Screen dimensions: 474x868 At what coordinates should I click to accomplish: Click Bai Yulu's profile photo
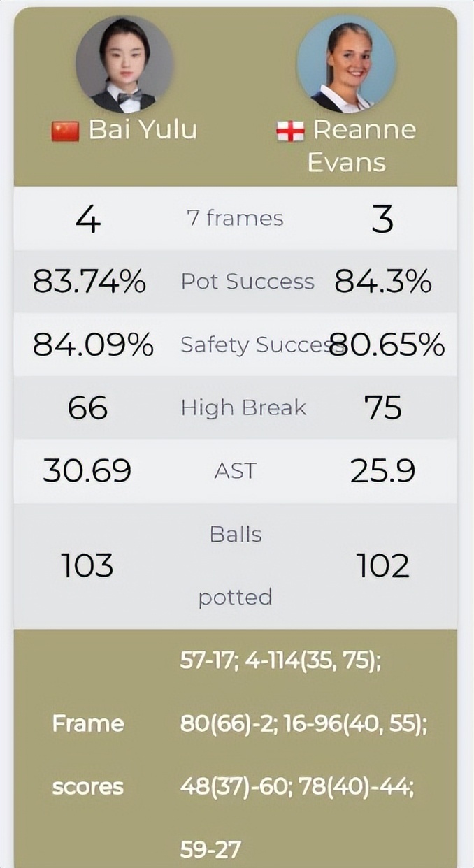click(x=124, y=64)
